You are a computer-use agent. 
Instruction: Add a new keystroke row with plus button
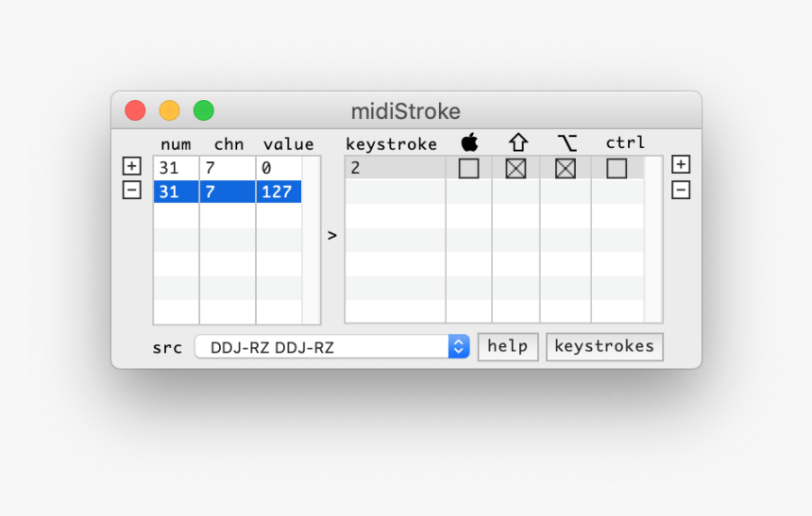tap(681, 164)
